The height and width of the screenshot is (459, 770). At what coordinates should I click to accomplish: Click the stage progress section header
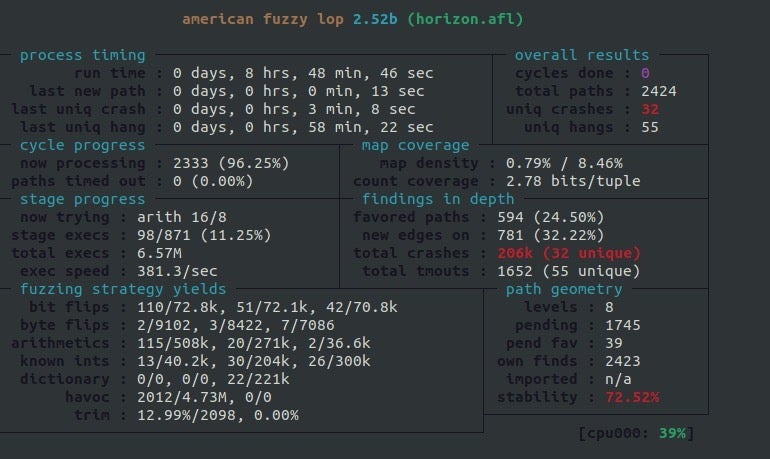(82, 199)
